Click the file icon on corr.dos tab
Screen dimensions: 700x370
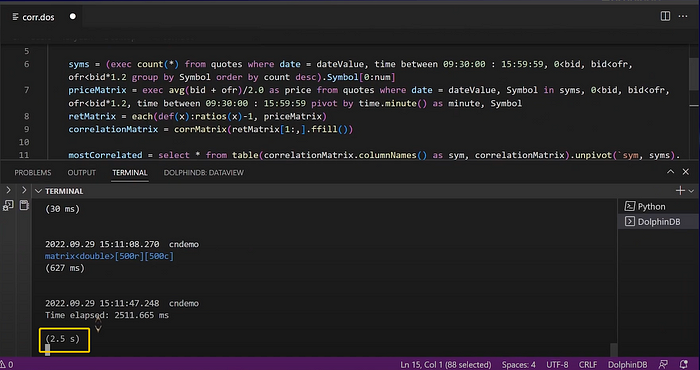16,17
